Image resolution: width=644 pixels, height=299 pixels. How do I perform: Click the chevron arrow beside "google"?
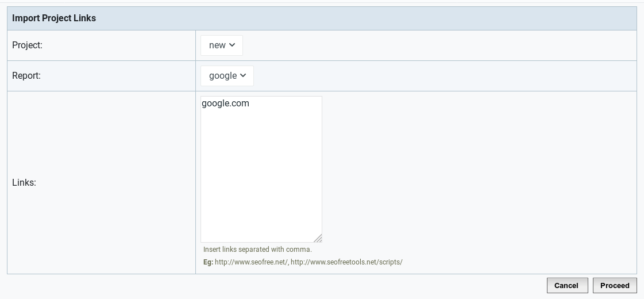[243, 76]
